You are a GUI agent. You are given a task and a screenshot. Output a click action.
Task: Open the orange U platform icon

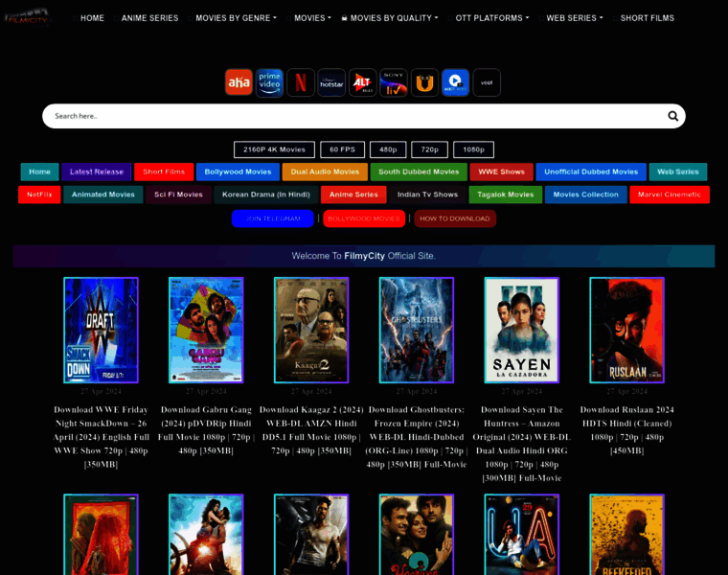click(x=424, y=82)
